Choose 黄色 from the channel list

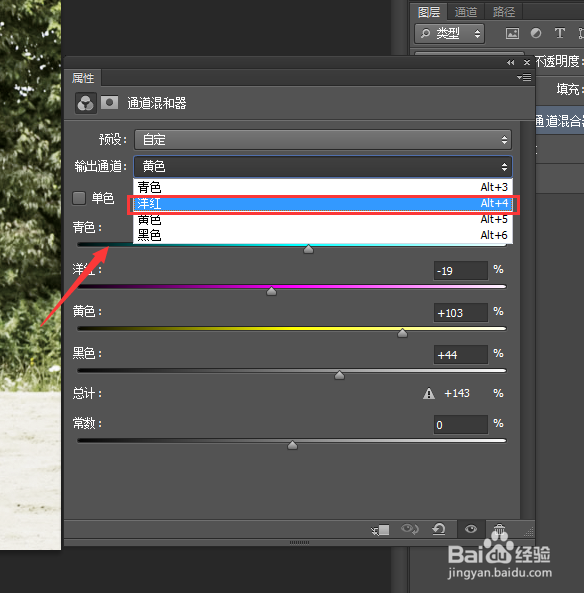tap(323, 219)
